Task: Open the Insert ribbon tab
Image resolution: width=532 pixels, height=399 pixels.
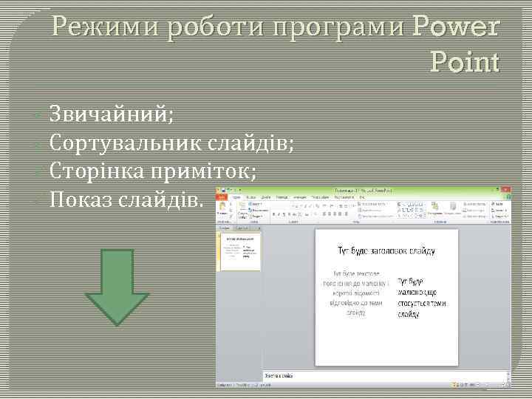Action: [251, 197]
